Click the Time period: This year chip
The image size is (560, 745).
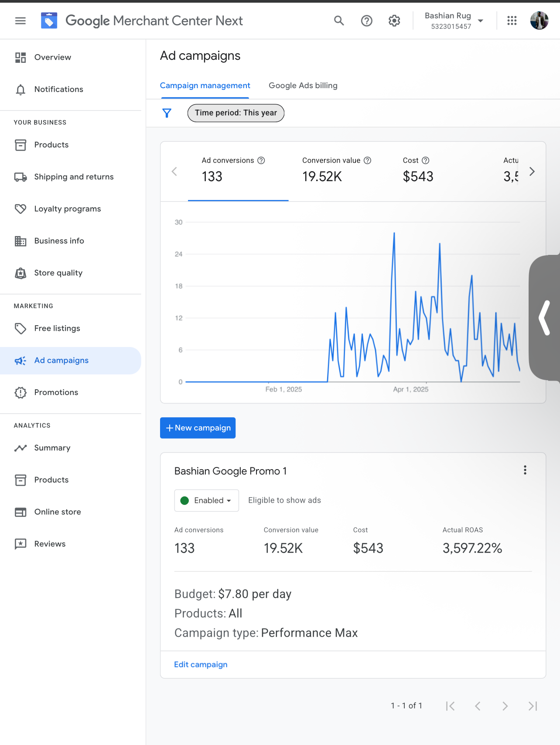point(236,113)
